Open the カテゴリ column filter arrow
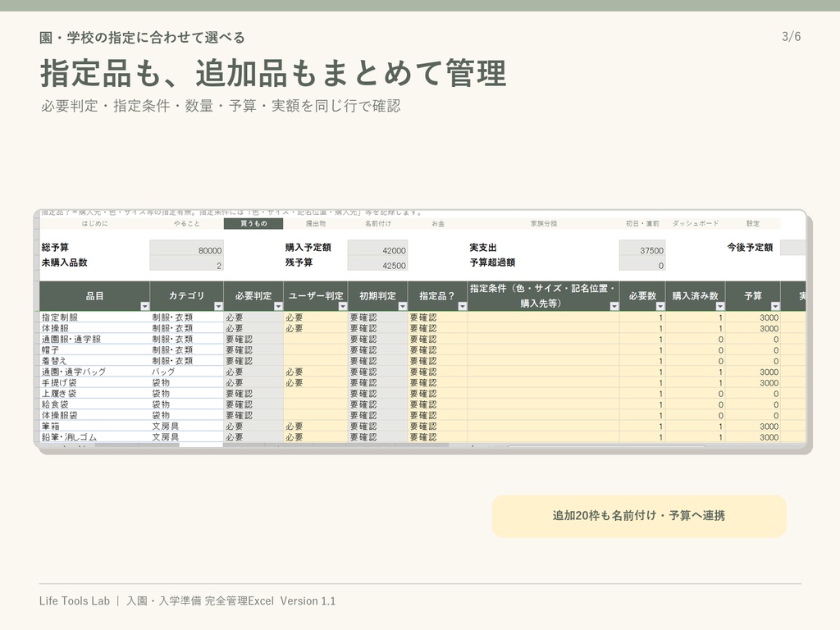 click(x=218, y=306)
